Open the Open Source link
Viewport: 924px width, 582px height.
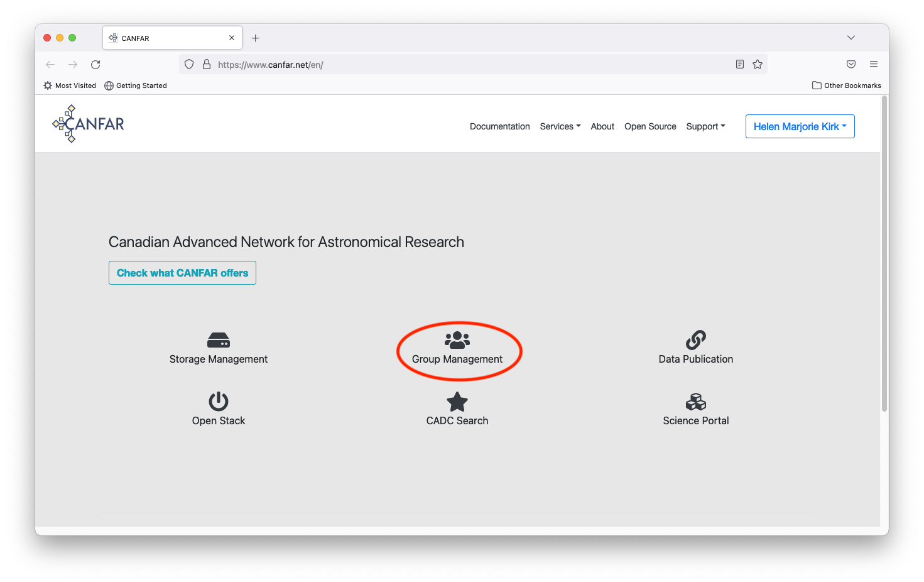650,126
